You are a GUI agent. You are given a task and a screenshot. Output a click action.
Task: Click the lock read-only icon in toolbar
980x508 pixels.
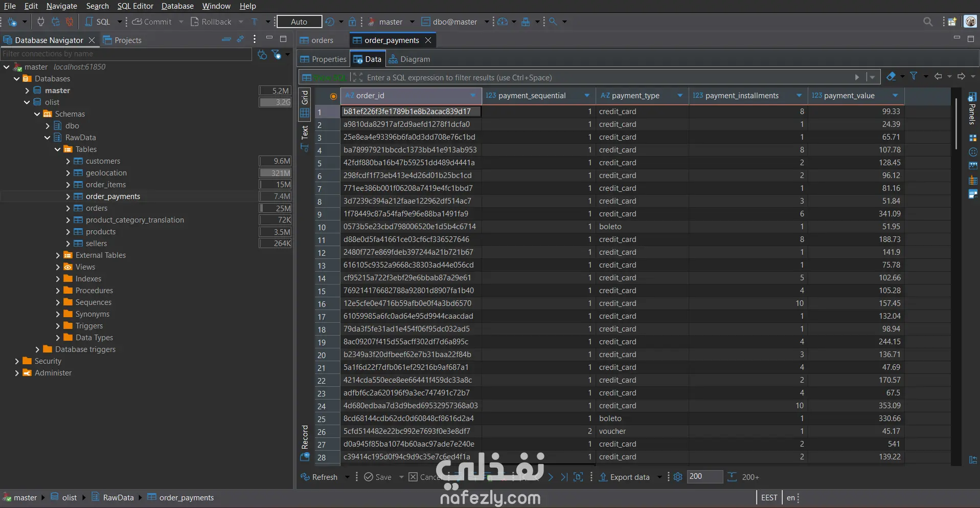[x=352, y=22]
